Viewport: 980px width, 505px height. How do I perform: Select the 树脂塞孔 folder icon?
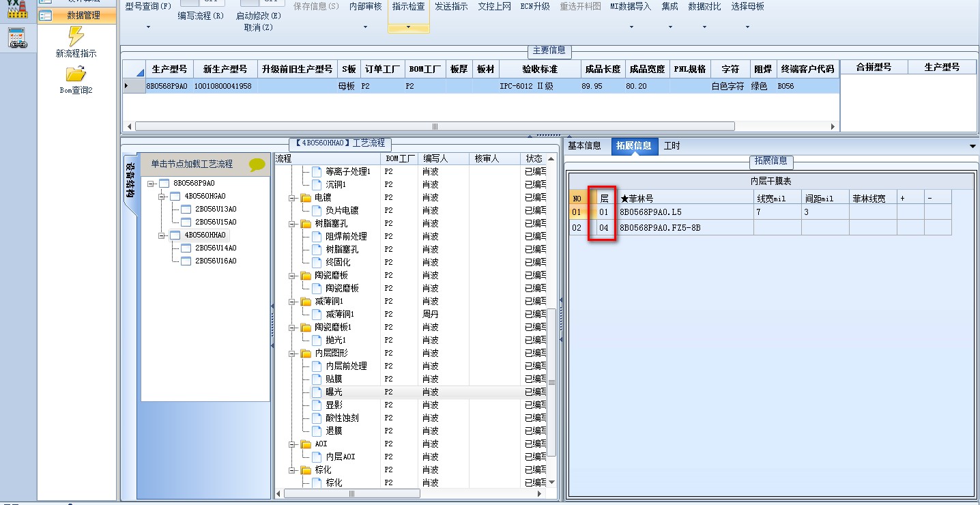coord(306,223)
